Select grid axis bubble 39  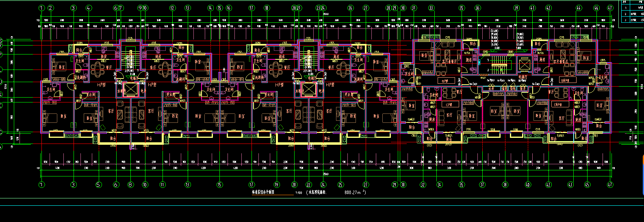(516, 8)
